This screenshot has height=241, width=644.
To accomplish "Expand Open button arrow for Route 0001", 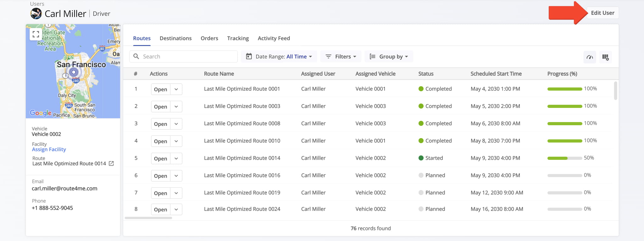I will (x=176, y=89).
